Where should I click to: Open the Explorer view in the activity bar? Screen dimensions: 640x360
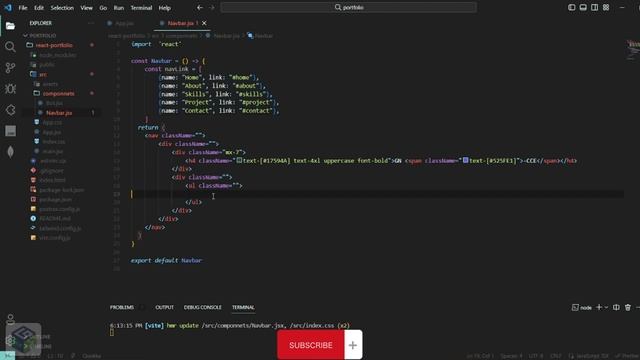(10, 26)
